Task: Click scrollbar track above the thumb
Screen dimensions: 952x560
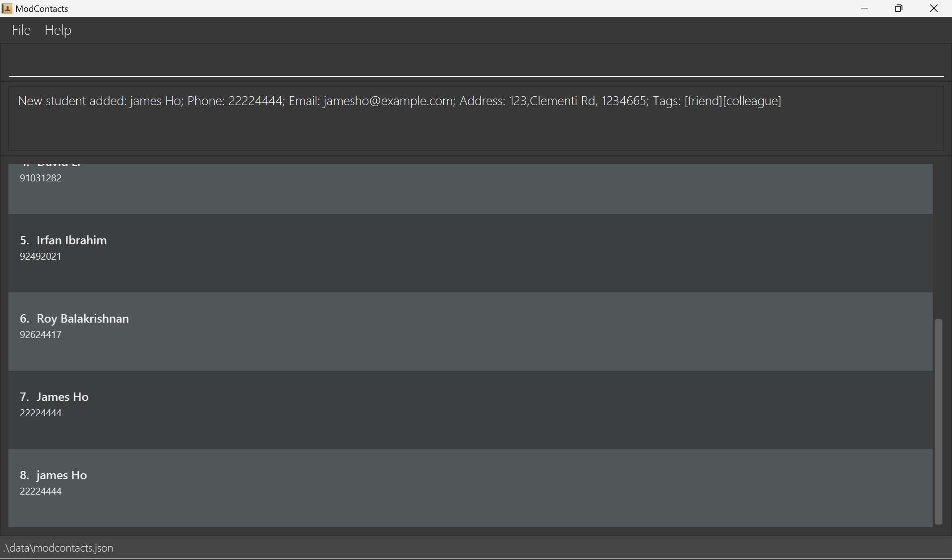Action: click(x=938, y=238)
